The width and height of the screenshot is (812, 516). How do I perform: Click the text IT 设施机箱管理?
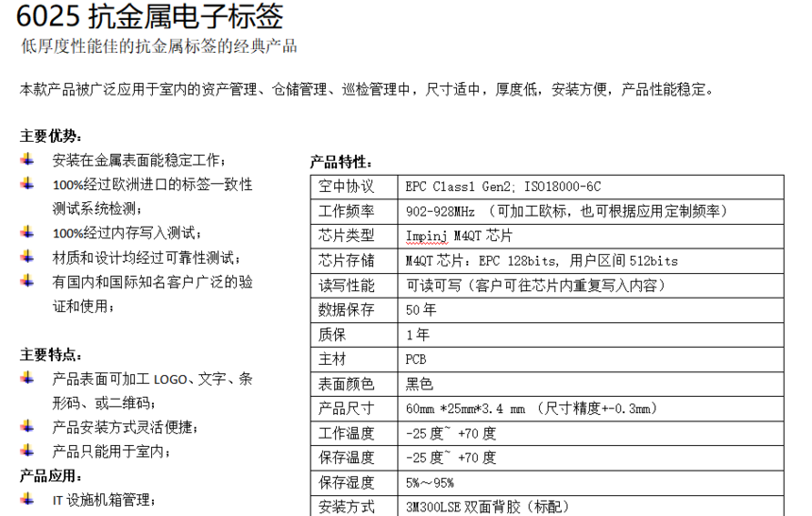[x=104, y=500]
